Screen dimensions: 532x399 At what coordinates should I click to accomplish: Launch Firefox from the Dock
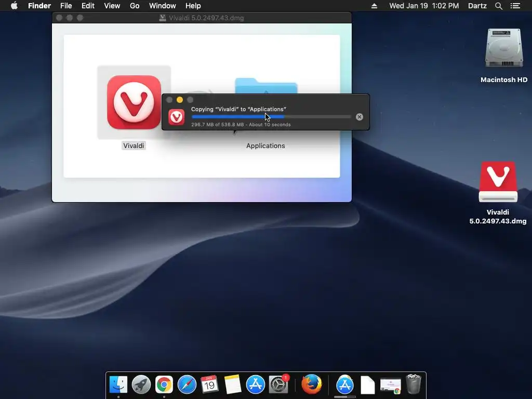(312, 384)
